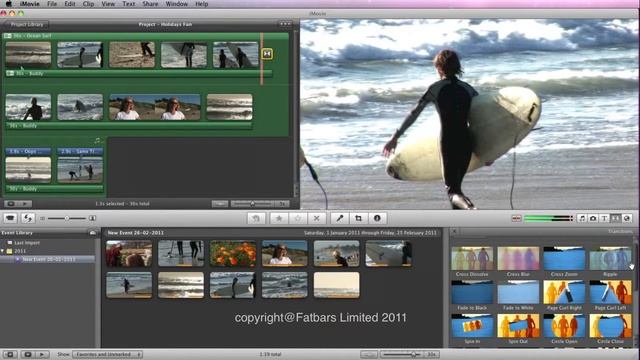Open the inspector info button
The height and width of the screenshot is (360, 640).
pyautogui.click(x=377, y=218)
